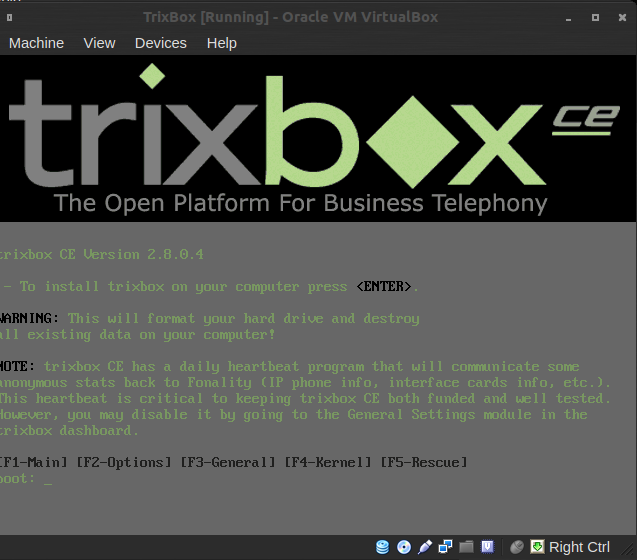This screenshot has height=560, width=637.
Task: Click the hard disk activity icon
Action: (x=382, y=547)
